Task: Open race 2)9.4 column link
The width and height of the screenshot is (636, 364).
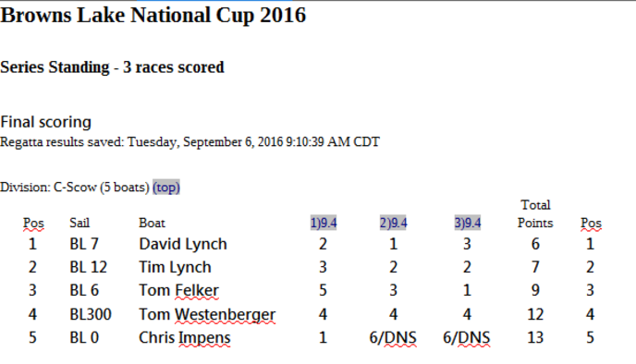Action: (393, 223)
